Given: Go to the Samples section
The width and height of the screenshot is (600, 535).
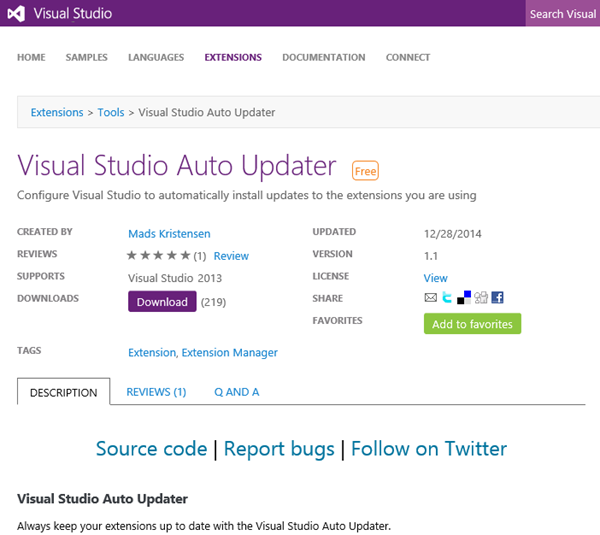Looking at the screenshot, I should tap(87, 58).
